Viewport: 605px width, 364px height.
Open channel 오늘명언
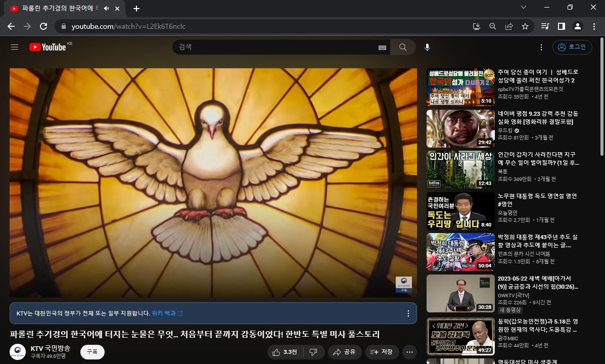pyautogui.click(x=507, y=213)
